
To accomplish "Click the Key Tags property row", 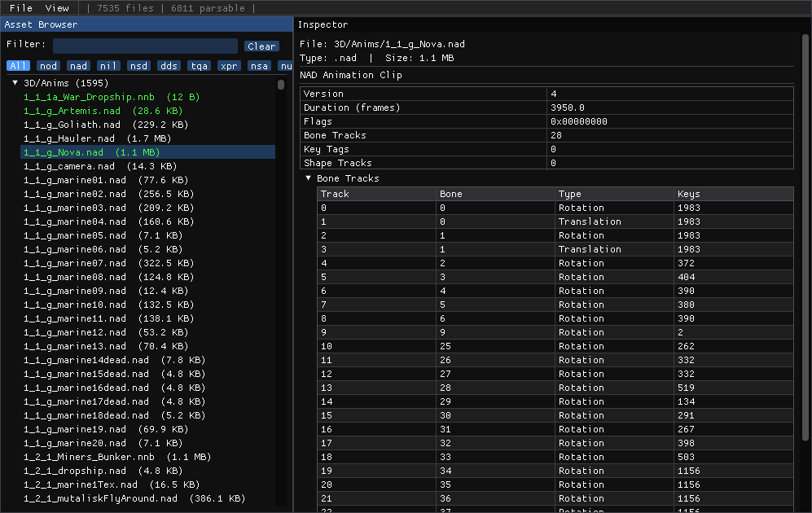I will [x=546, y=149].
